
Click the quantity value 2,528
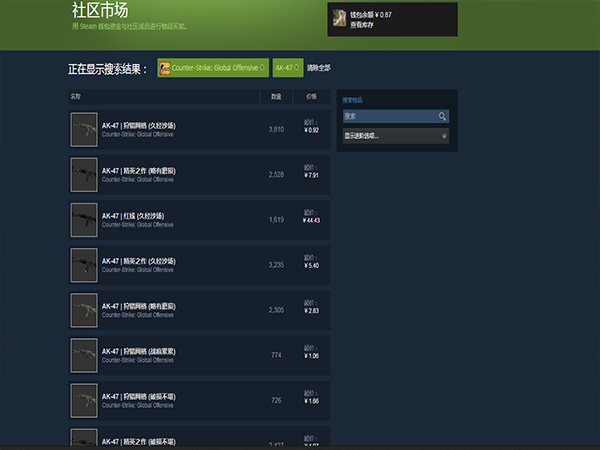coord(276,174)
